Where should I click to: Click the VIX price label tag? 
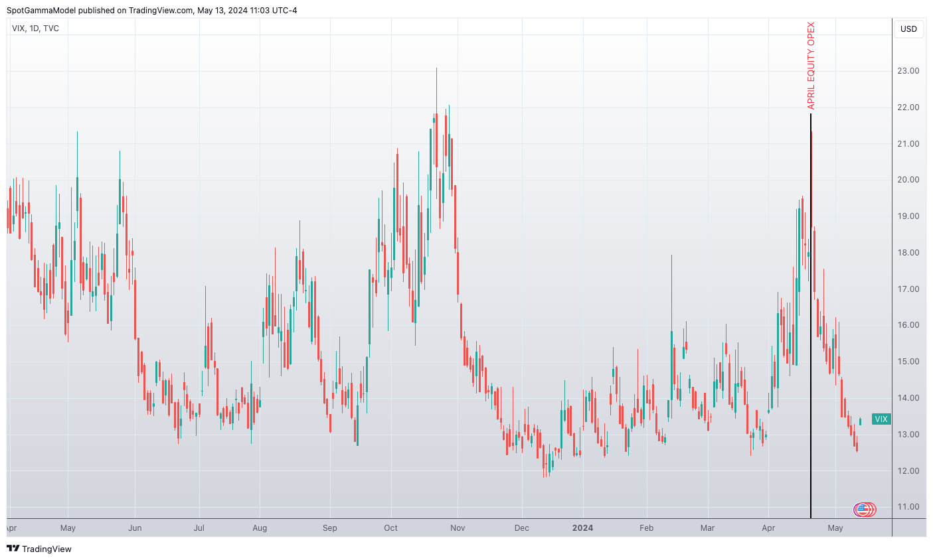tap(881, 419)
